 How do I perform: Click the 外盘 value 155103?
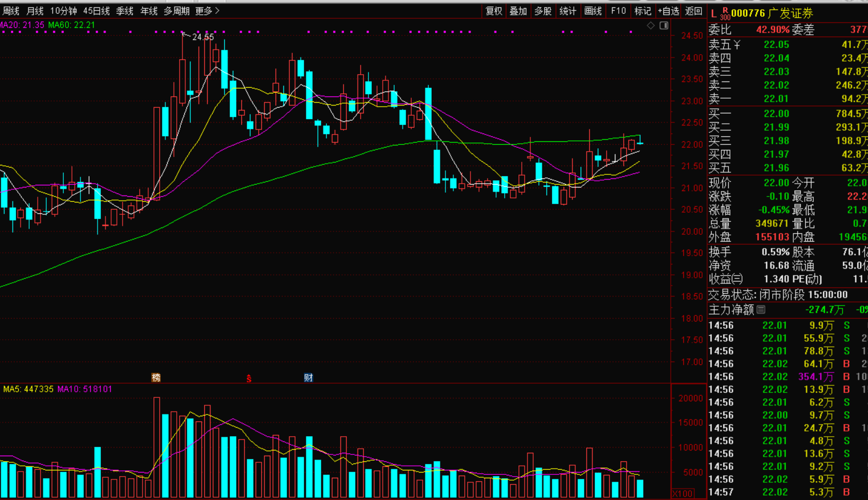click(772, 237)
